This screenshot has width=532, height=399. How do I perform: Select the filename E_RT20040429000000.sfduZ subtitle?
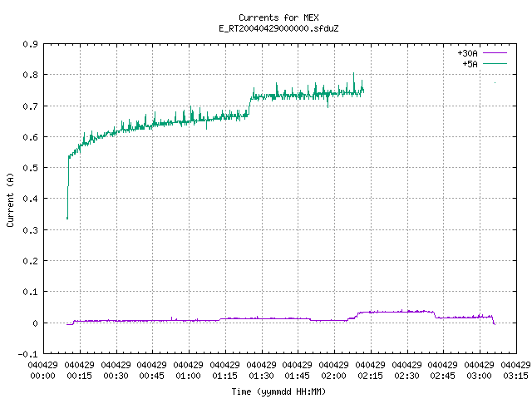[278, 28]
